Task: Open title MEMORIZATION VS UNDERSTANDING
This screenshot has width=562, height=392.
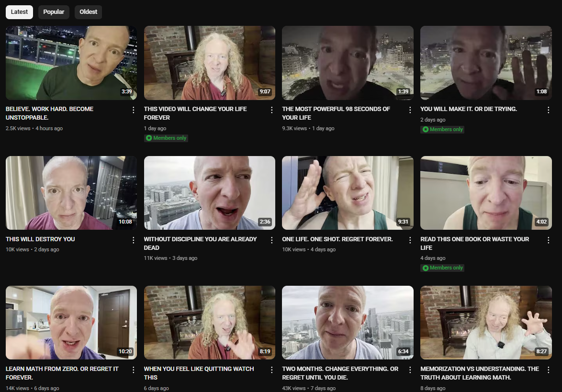Action: 480,373
